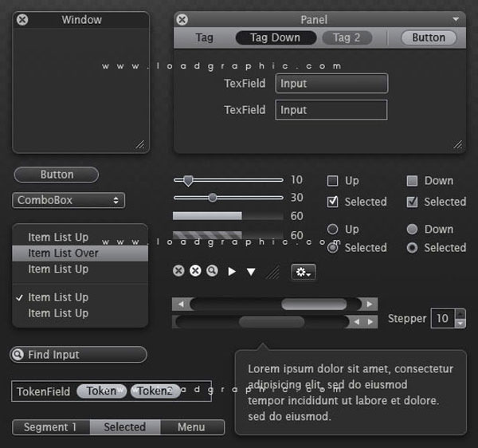Select the Item List Over entry
This screenshot has height=448, width=478.
pos(80,253)
